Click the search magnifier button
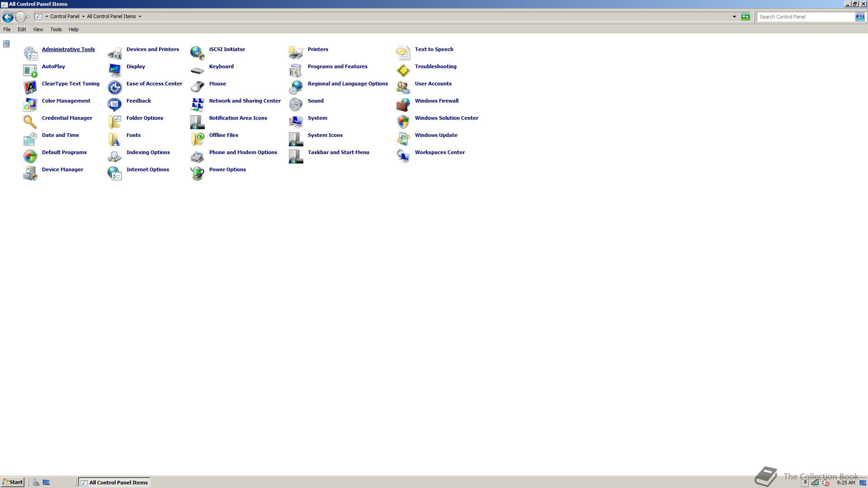Viewport: 868px width, 488px height. pos(860,17)
